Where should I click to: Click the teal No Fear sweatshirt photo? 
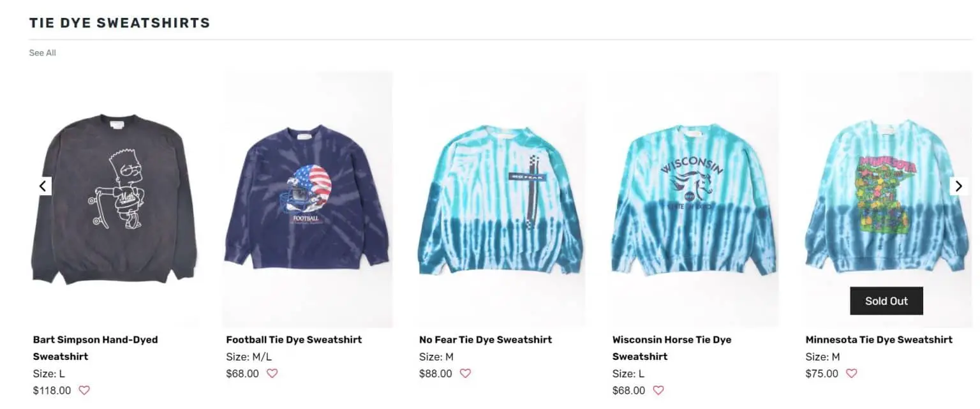(502, 198)
